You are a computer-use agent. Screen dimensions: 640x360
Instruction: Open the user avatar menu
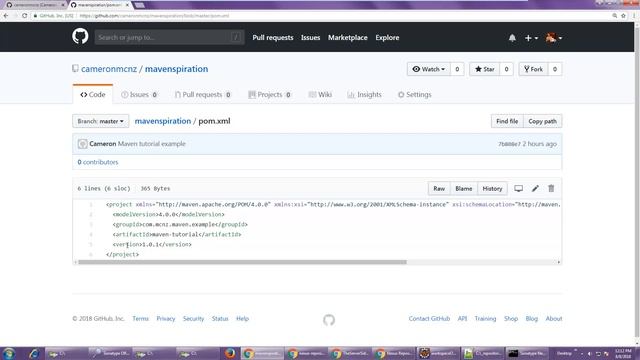(554, 38)
